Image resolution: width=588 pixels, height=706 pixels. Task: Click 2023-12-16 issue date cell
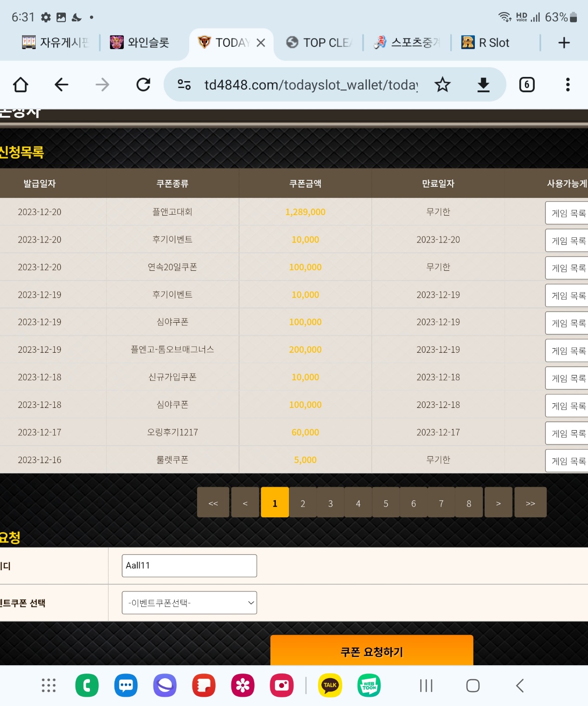(39, 460)
